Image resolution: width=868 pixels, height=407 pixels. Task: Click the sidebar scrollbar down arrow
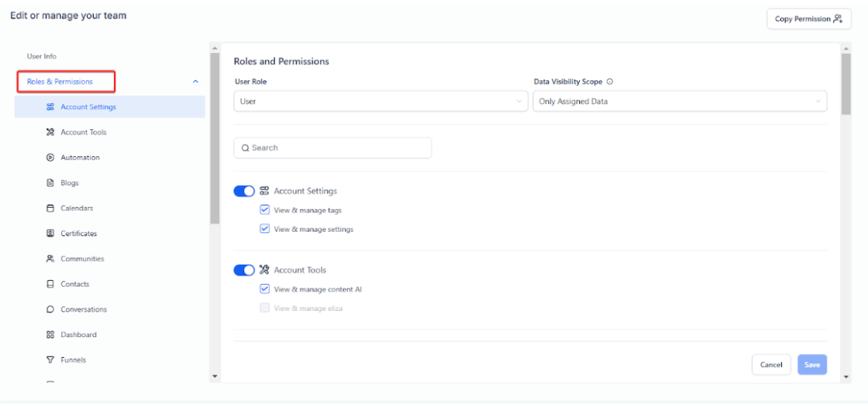click(x=215, y=376)
